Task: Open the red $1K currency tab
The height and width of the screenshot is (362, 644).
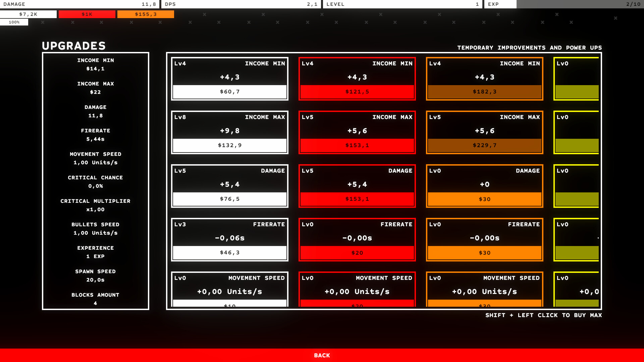Action: (x=87, y=14)
